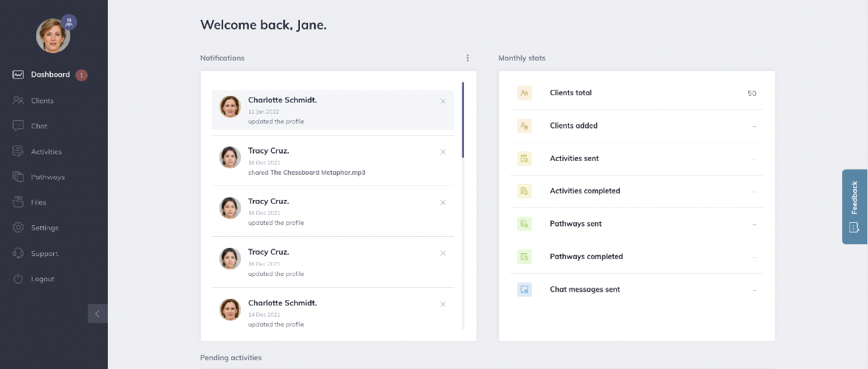
Task: Click the 'Chat messages sent' label
Action: pos(584,289)
